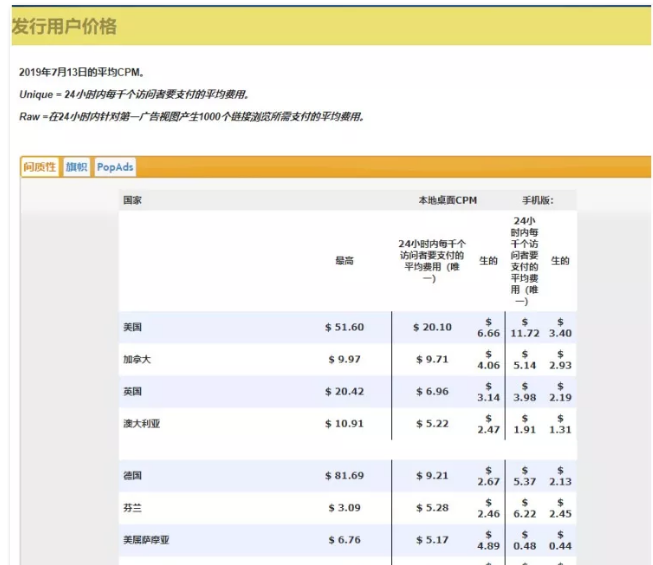Click the $ 4.06 raw value
Image resolution: width=653 pixels, height=565 pixels.
click(489, 360)
